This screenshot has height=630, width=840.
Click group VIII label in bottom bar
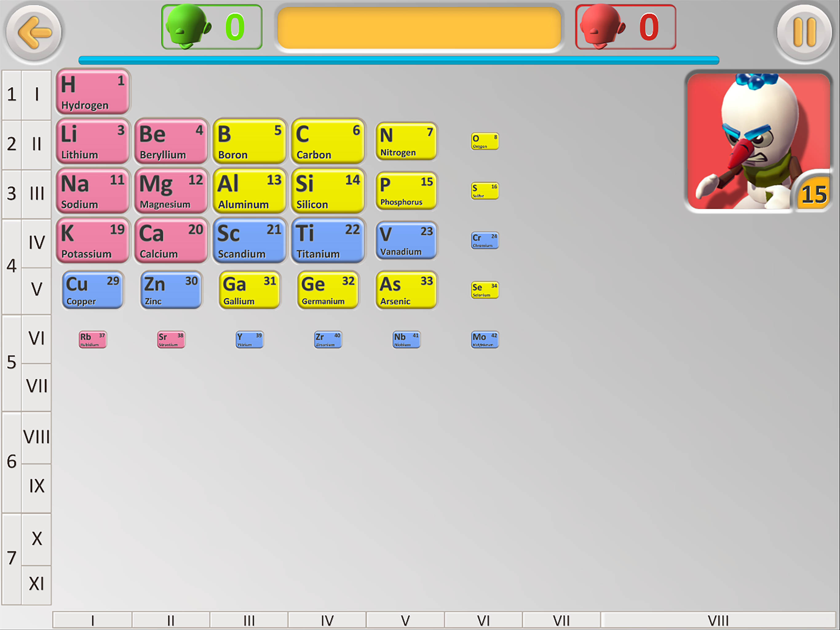click(x=718, y=620)
